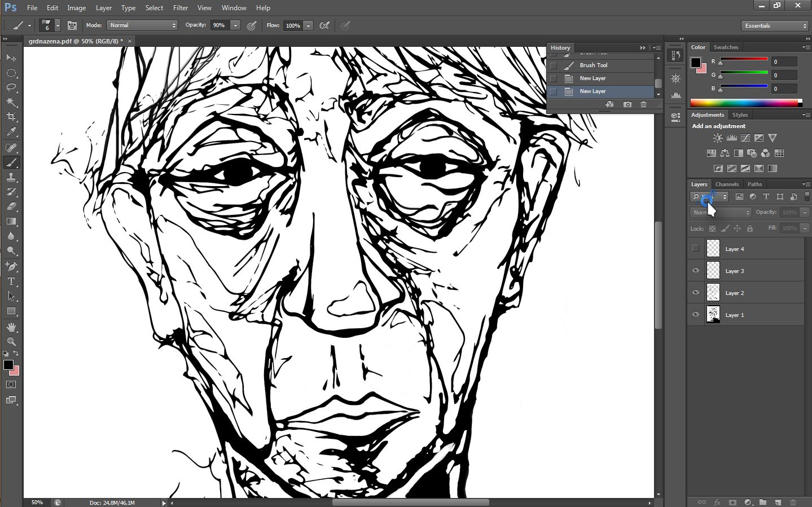Select the Lasso tool
This screenshot has width=812, height=507.
[x=11, y=87]
